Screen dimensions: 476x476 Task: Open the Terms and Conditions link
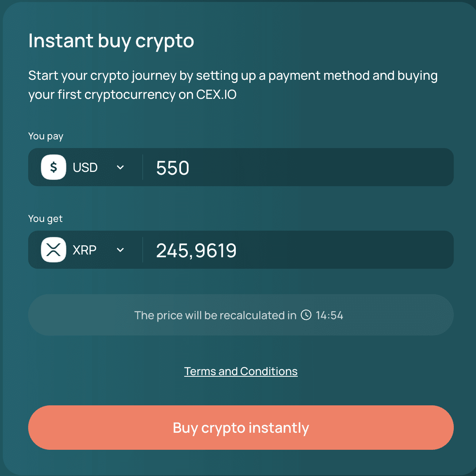[x=241, y=371]
